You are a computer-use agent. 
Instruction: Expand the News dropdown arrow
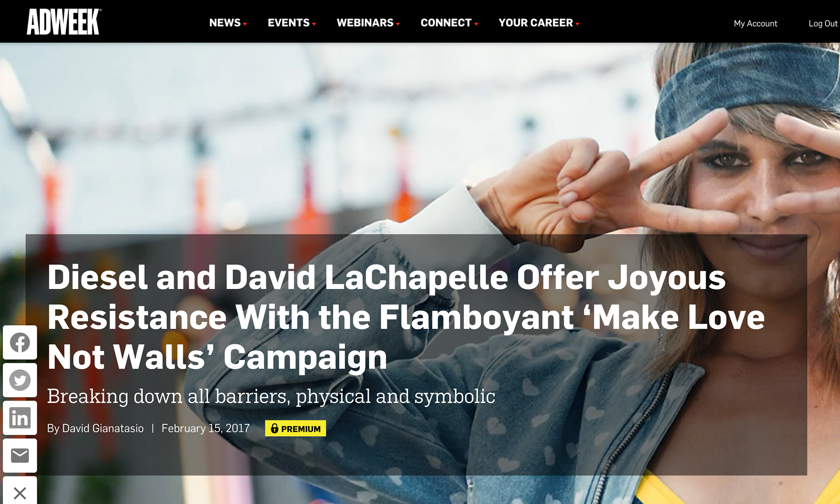pos(245,24)
